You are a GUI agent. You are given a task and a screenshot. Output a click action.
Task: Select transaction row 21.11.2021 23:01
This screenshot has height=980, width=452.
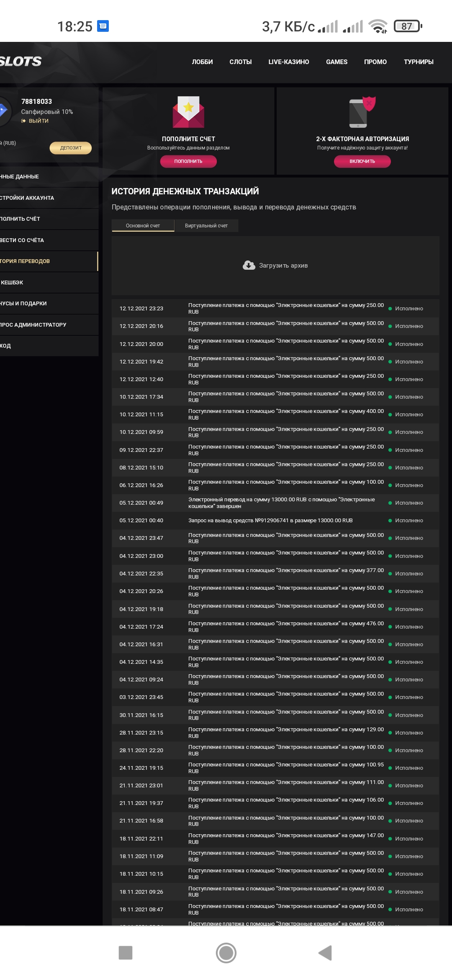point(275,786)
